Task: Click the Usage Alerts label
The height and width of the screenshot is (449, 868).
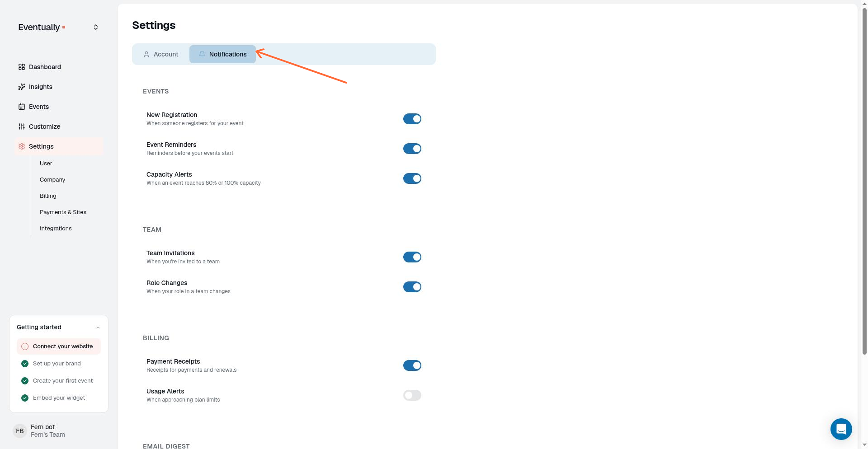Action: (x=165, y=391)
